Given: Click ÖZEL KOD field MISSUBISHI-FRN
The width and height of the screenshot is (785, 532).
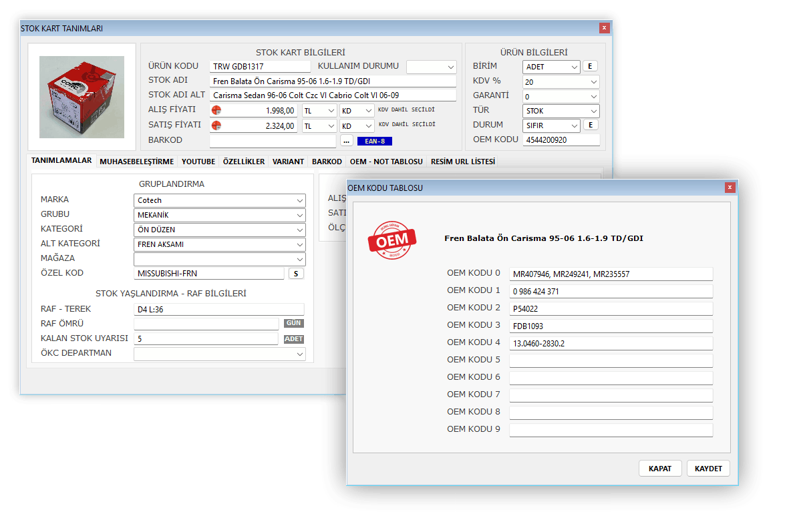Looking at the screenshot, I should [209, 274].
